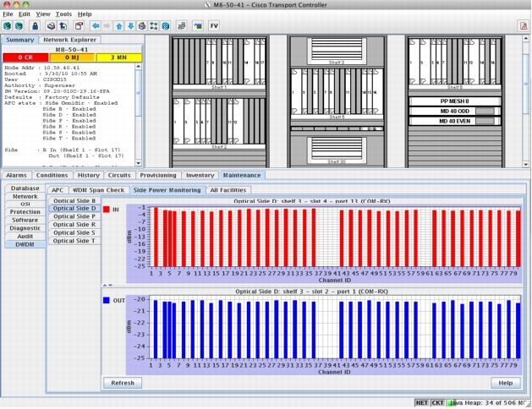Open the Help menu

[x=85, y=14]
